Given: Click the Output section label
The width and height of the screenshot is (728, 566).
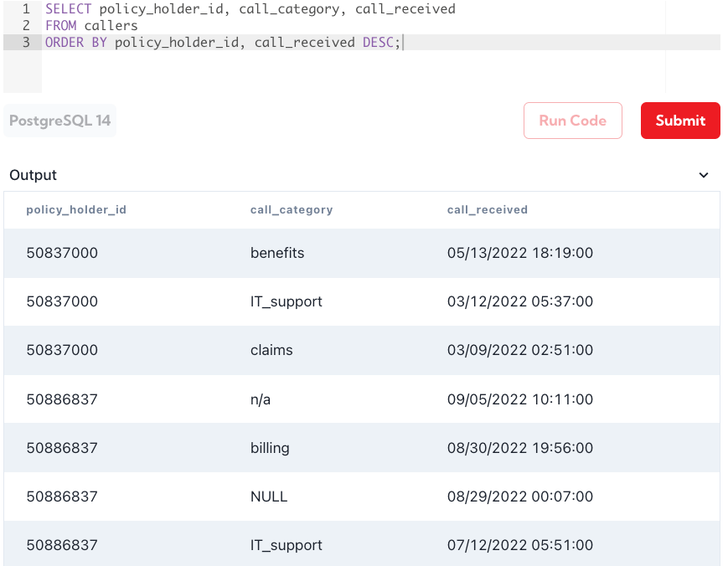Looking at the screenshot, I should (x=34, y=175).
